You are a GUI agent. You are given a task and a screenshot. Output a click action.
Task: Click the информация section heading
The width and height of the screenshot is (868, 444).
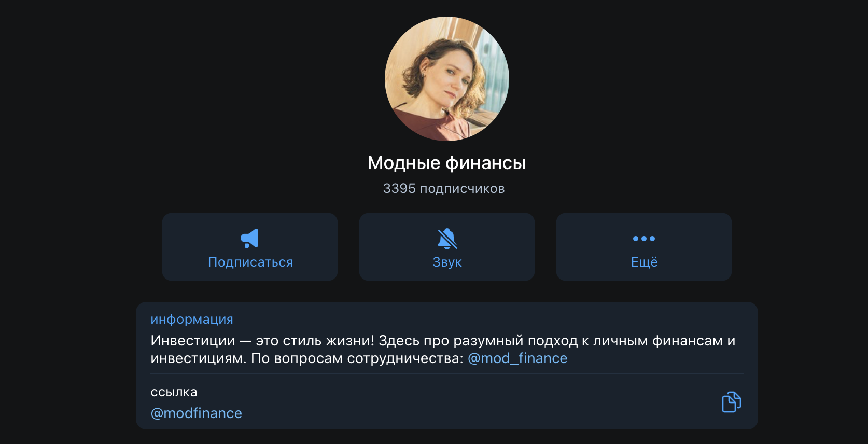pyautogui.click(x=192, y=320)
